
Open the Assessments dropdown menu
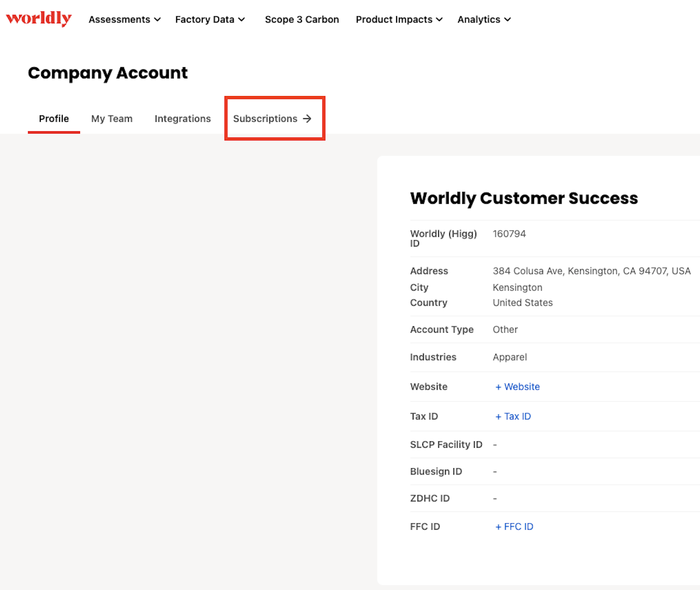click(124, 20)
